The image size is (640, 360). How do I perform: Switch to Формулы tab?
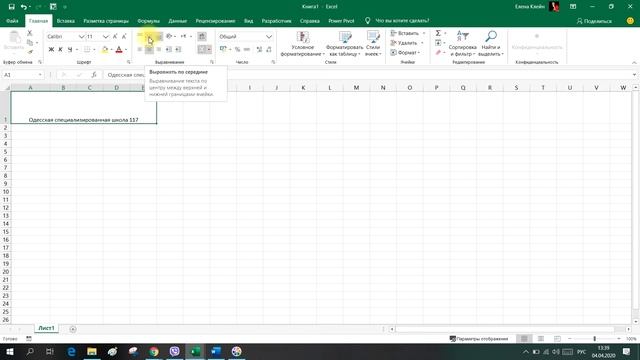(149, 21)
